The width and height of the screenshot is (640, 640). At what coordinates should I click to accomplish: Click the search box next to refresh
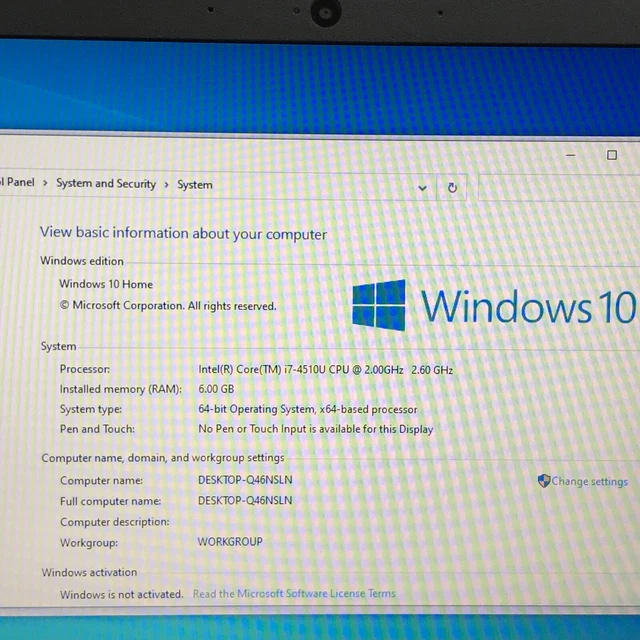(559, 187)
